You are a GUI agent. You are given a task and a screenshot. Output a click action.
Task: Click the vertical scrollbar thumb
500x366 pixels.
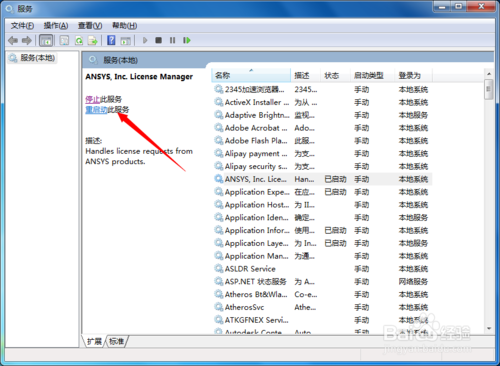click(489, 89)
